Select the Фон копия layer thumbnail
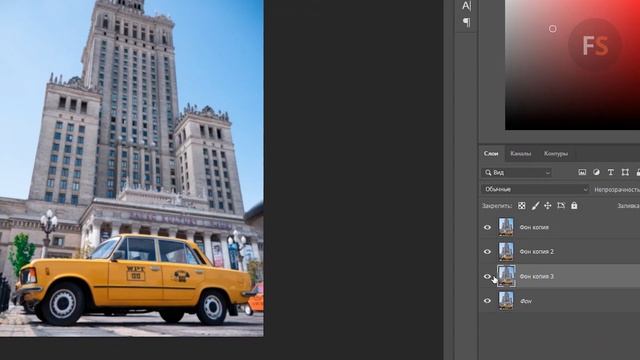The width and height of the screenshot is (640, 360). click(x=506, y=227)
